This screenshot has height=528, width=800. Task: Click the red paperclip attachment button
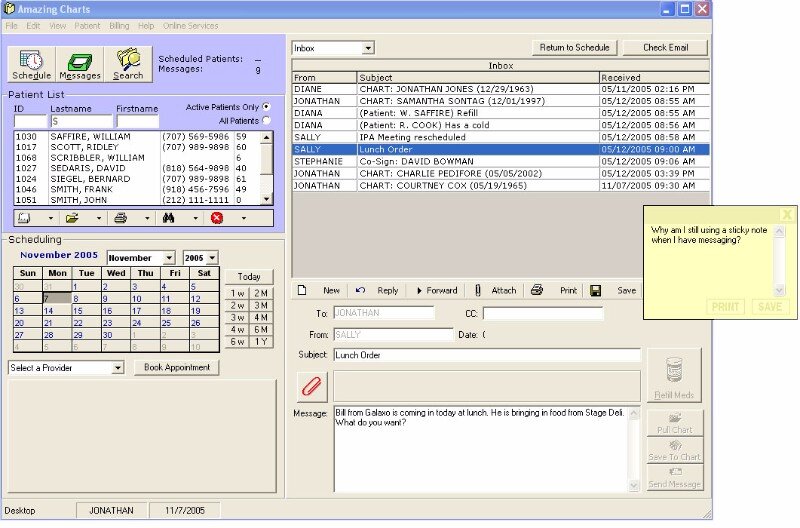[x=312, y=387]
